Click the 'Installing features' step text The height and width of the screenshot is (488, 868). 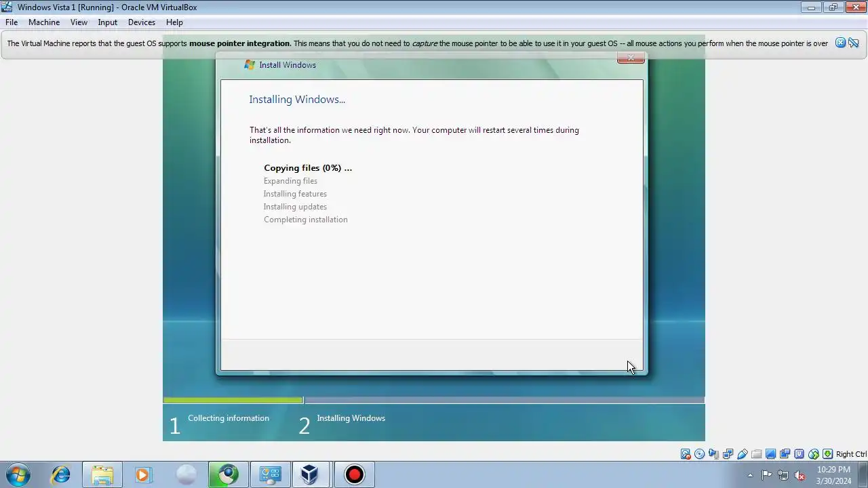click(x=295, y=194)
